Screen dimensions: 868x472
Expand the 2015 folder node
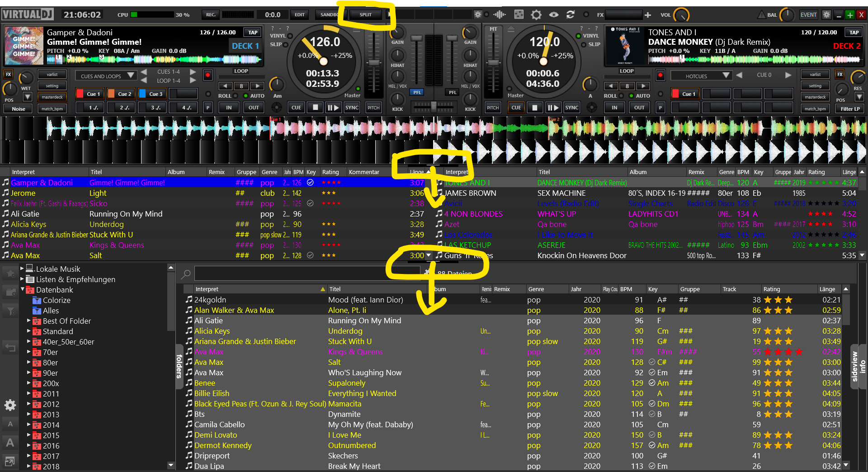(x=29, y=435)
